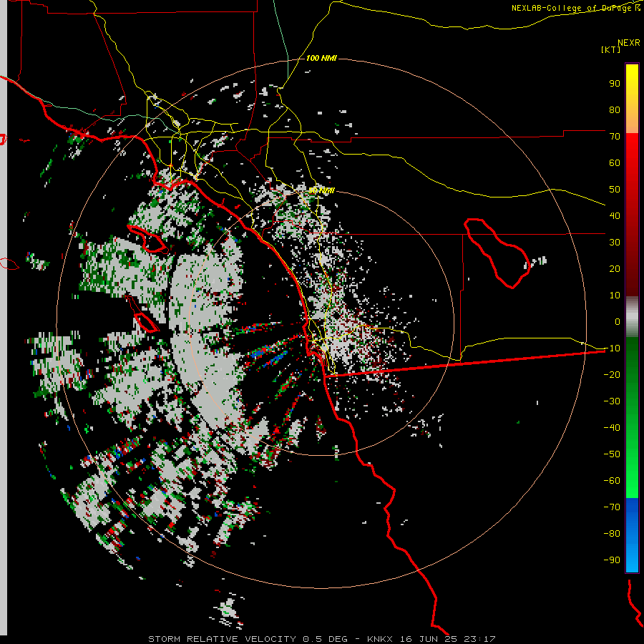Click the Storm Relative Velocity caption at bottom

[x=321, y=639]
